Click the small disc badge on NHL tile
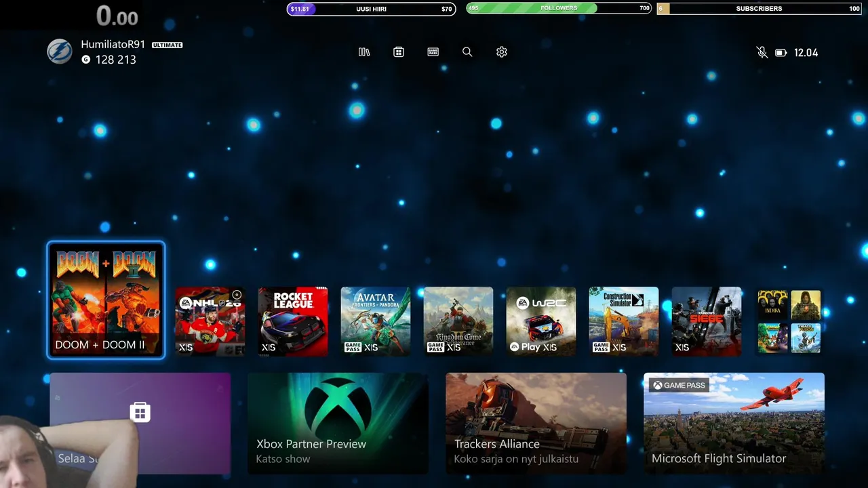 [x=237, y=295]
